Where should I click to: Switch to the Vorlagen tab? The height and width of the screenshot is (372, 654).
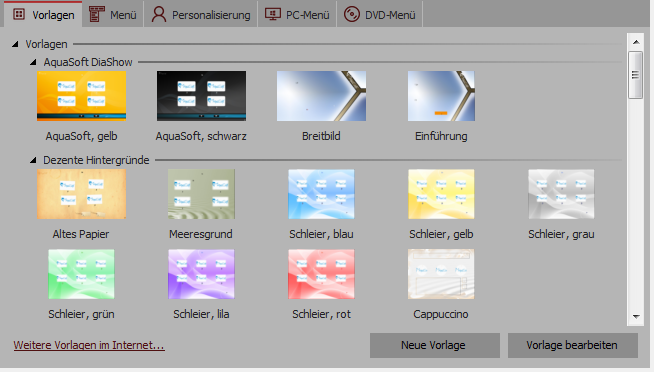coord(43,14)
